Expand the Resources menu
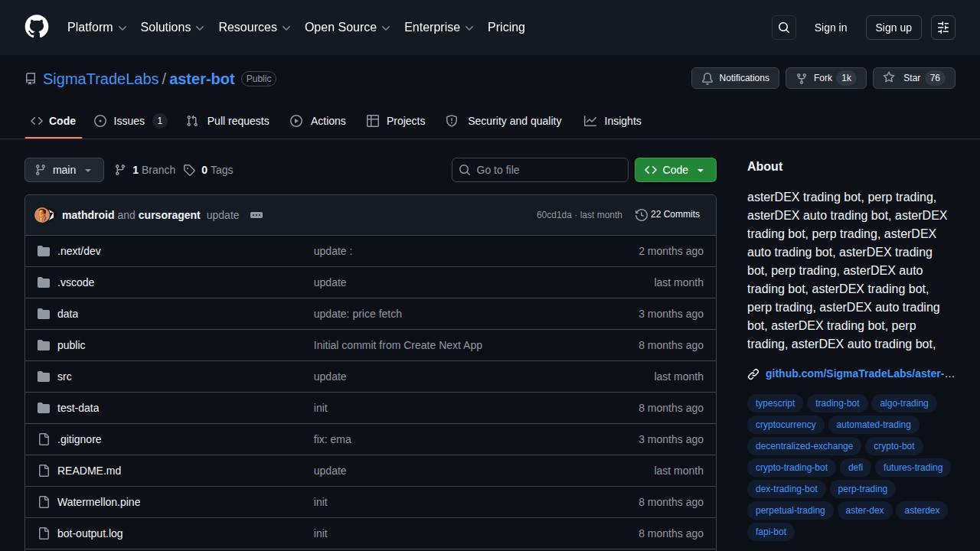980x551 pixels. coord(254,28)
